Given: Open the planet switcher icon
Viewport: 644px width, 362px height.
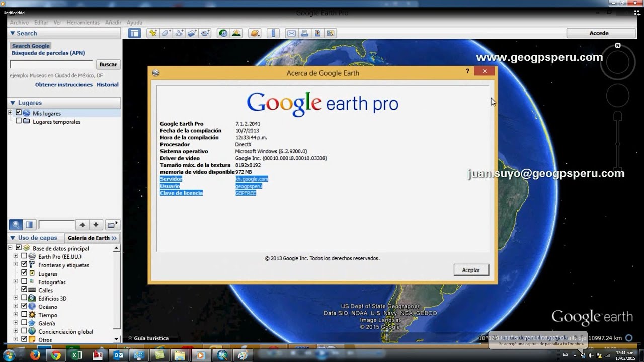Looking at the screenshot, I should pos(255,33).
